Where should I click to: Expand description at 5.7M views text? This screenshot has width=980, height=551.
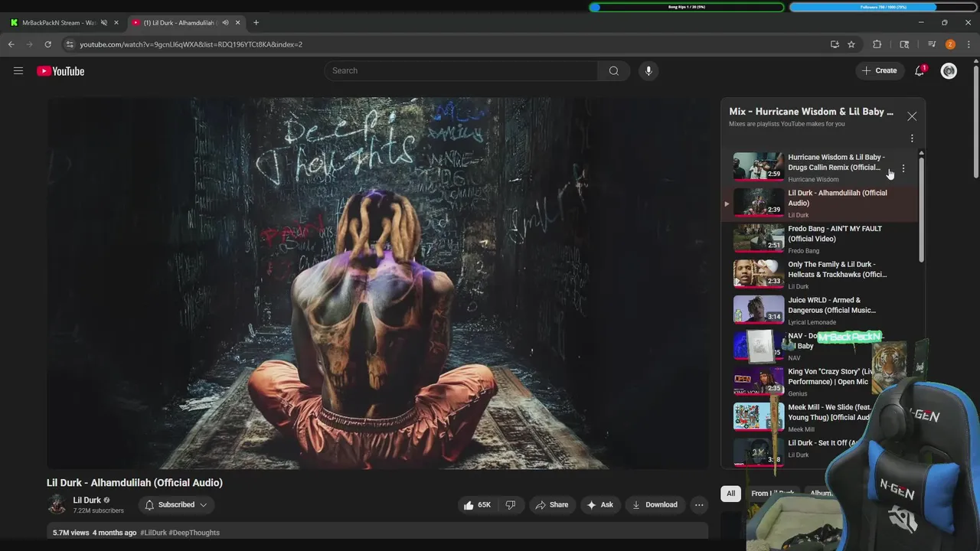click(71, 533)
